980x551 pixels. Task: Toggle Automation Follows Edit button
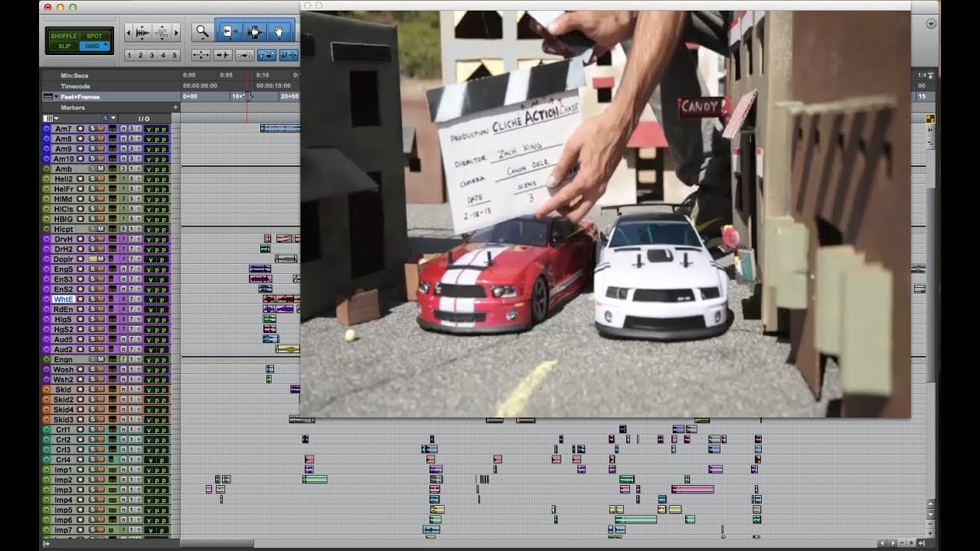(x=267, y=55)
